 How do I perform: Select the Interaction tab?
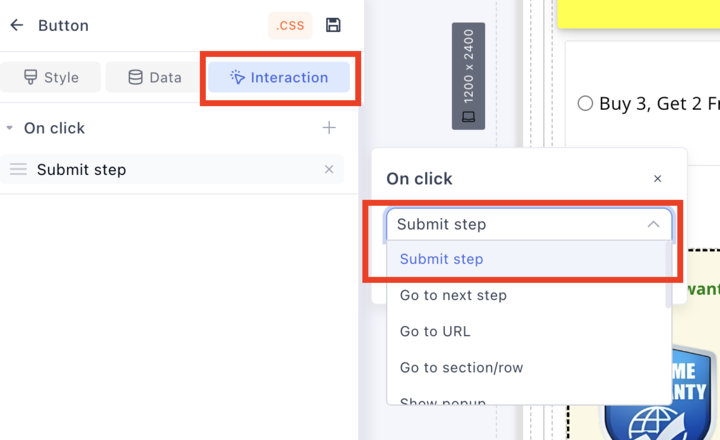pos(279,77)
